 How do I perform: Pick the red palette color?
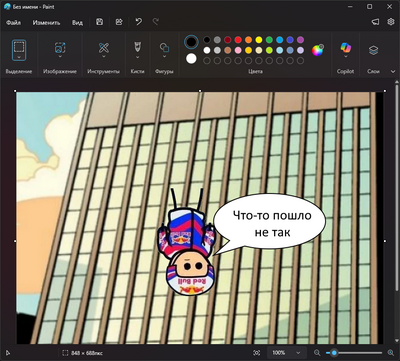tap(238, 40)
